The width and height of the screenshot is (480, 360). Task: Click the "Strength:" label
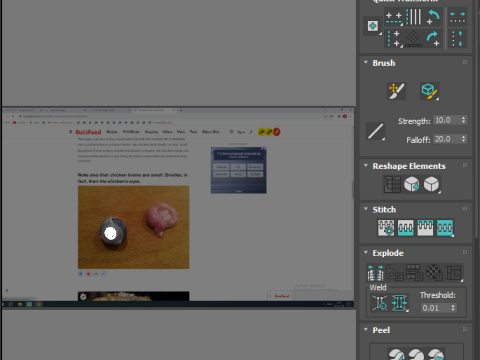tap(414, 121)
